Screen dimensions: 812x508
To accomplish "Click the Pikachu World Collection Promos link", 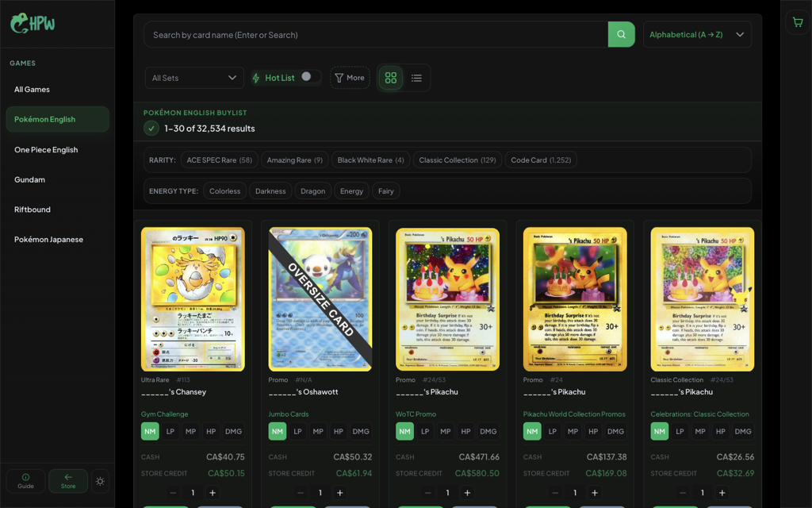I will (x=574, y=414).
